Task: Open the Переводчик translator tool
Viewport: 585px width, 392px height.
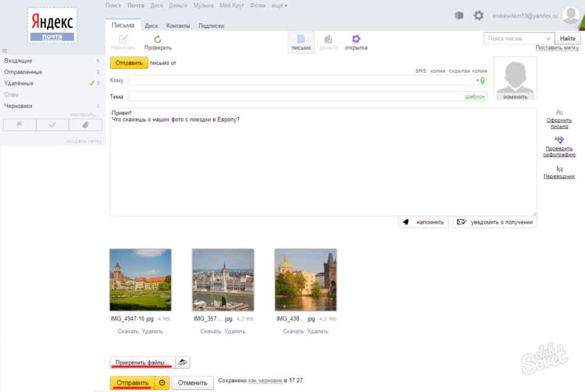Action: (559, 169)
